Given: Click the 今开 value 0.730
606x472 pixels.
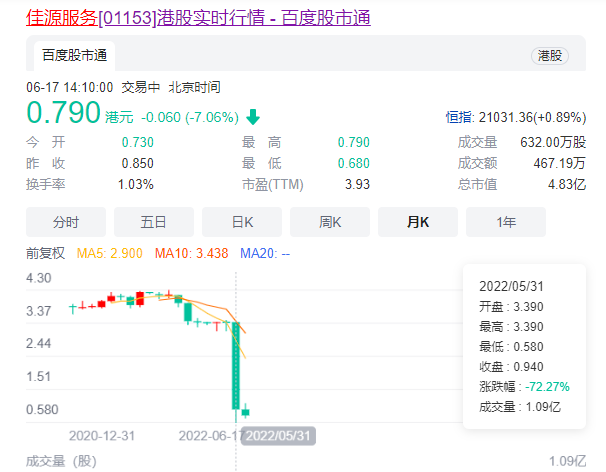Looking at the screenshot, I should tap(138, 142).
